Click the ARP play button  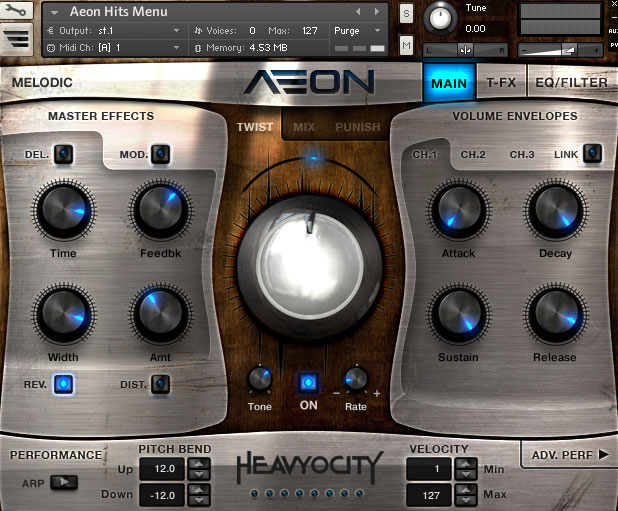pos(63,482)
